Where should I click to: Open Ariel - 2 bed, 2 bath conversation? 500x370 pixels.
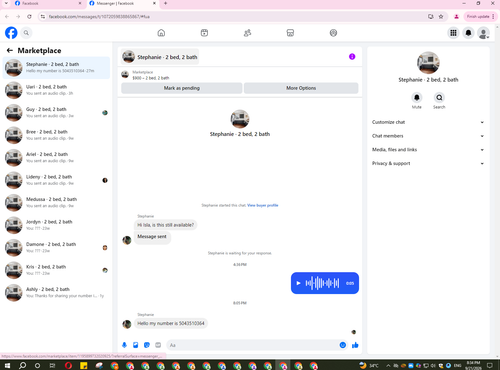[56, 158]
